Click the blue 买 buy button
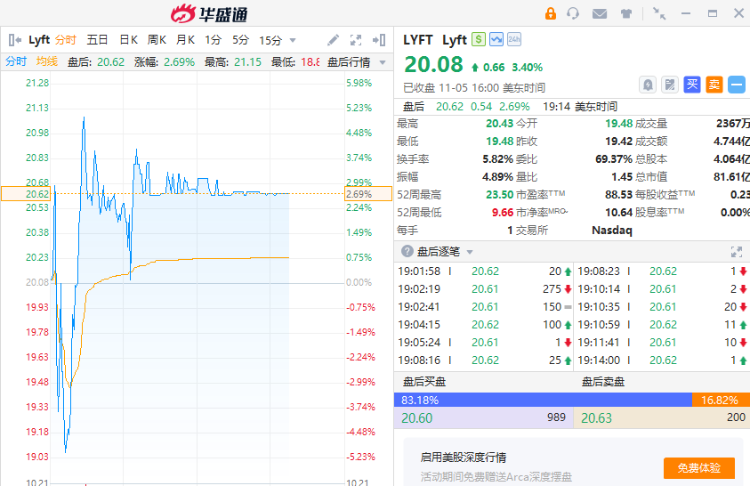The width and height of the screenshot is (750, 486). [691, 85]
